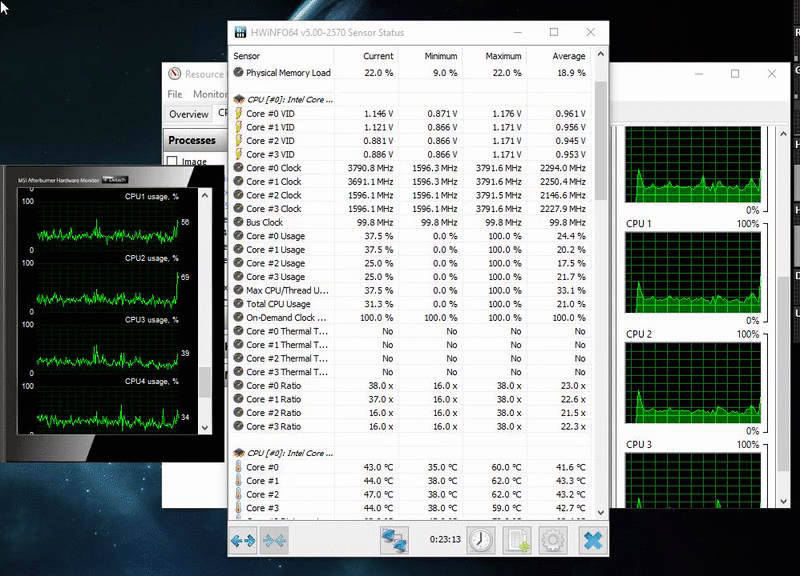Click the second CPU [#0] Intel Core chip icon
The height and width of the screenshot is (576, 800).
239,453
